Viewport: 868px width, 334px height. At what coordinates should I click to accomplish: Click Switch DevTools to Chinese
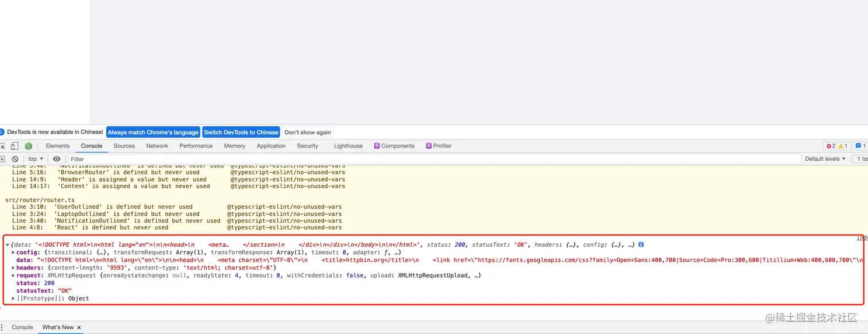point(241,132)
